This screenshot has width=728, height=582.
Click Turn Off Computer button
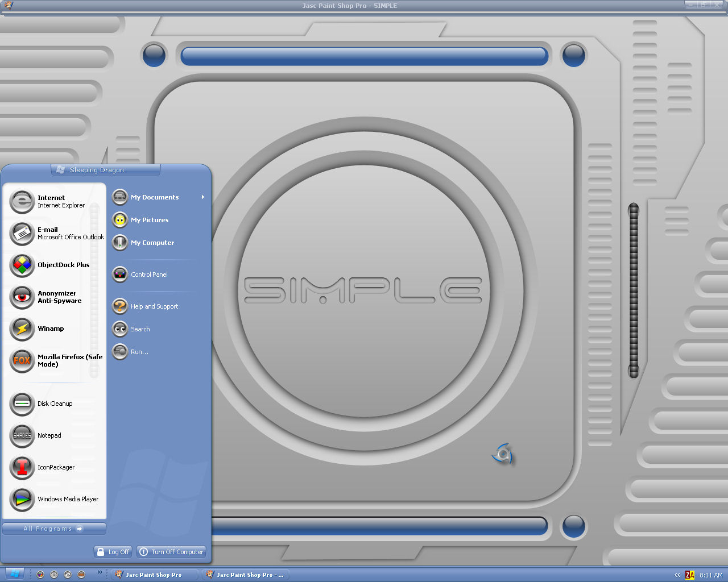click(x=171, y=552)
